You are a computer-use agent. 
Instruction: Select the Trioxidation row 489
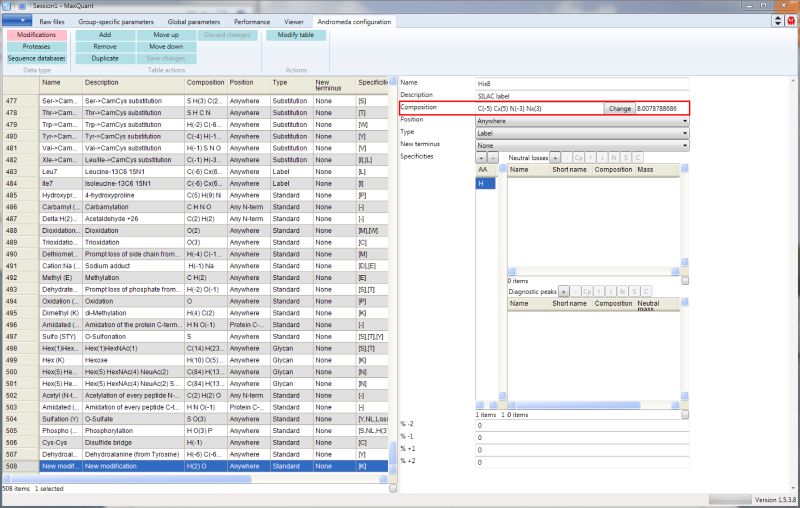[195, 242]
